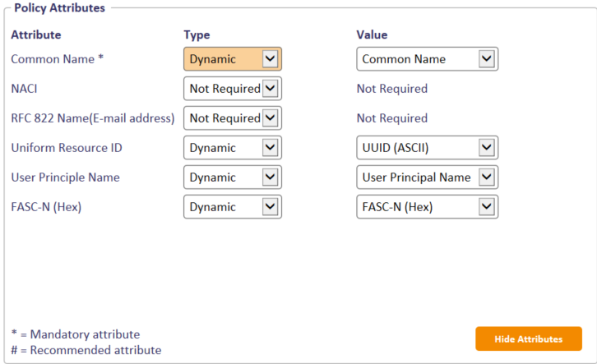
Task: Click the FASC-N (Hex) attribute label
Action: 46,207
